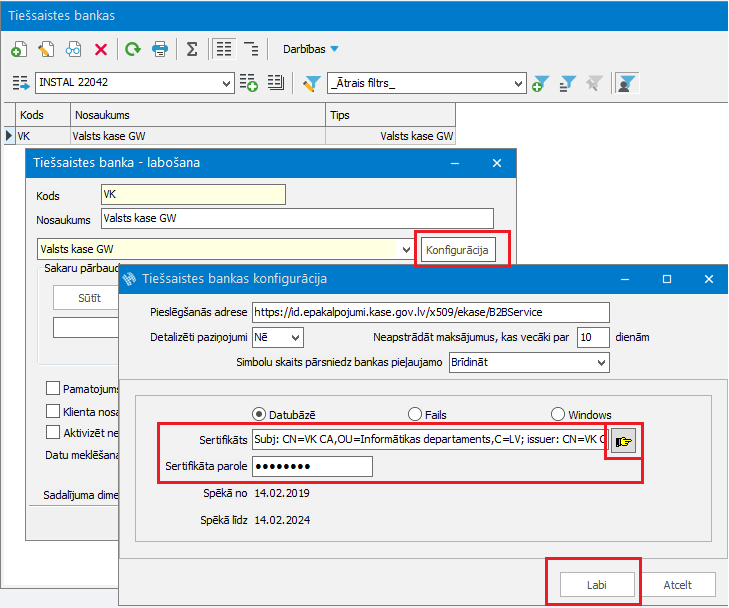Open the INSTAL 22042 view dropdown
This screenshot has width=729, height=608.
(x=225, y=83)
